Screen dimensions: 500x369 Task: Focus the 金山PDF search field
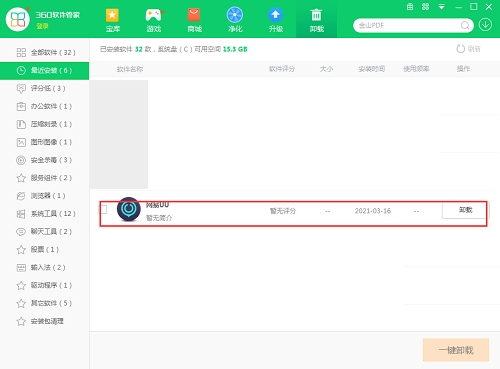(408, 25)
